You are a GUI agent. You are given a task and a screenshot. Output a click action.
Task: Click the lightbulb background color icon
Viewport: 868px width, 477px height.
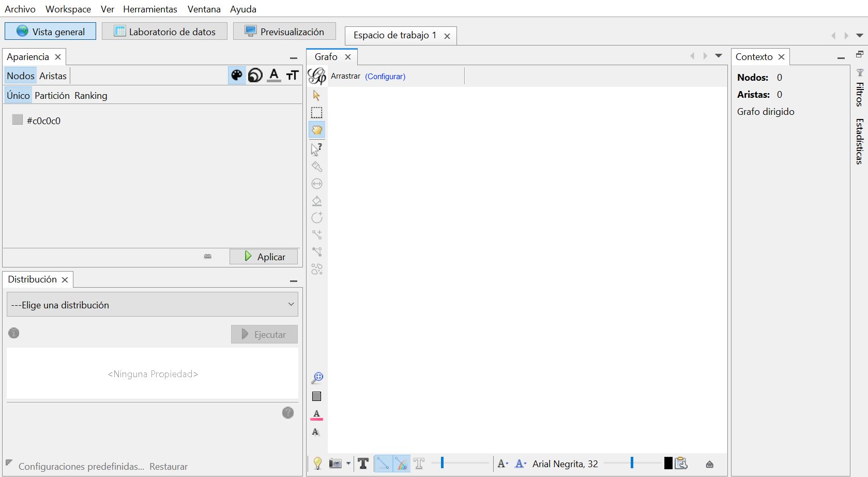tap(317, 464)
